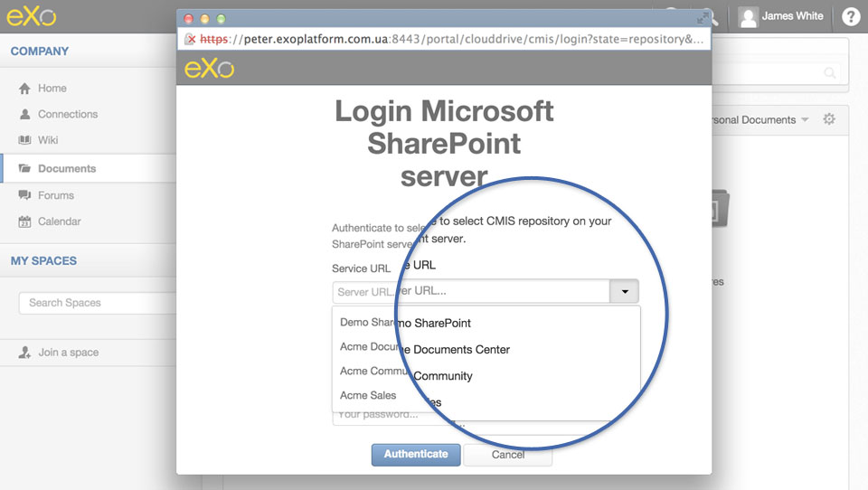Screen dimensions: 868x490
Task: Toggle the Service URL dropdown arrow
Action: click(625, 291)
